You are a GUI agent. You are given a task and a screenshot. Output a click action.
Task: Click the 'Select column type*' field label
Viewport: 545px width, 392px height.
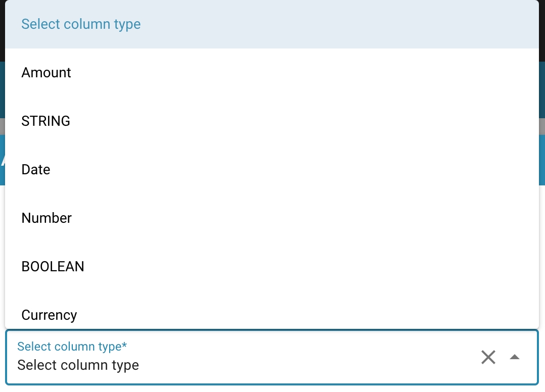tap(72, 347)
